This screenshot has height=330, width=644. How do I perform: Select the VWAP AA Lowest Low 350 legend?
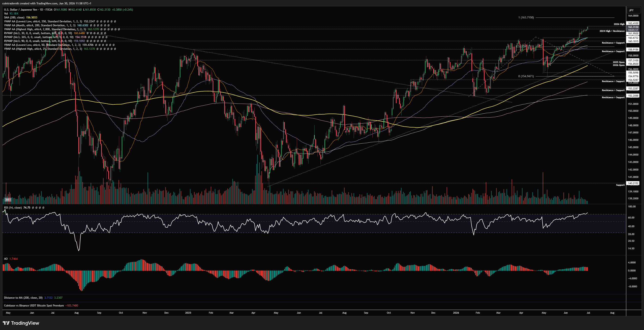click(x=60, y=21)
